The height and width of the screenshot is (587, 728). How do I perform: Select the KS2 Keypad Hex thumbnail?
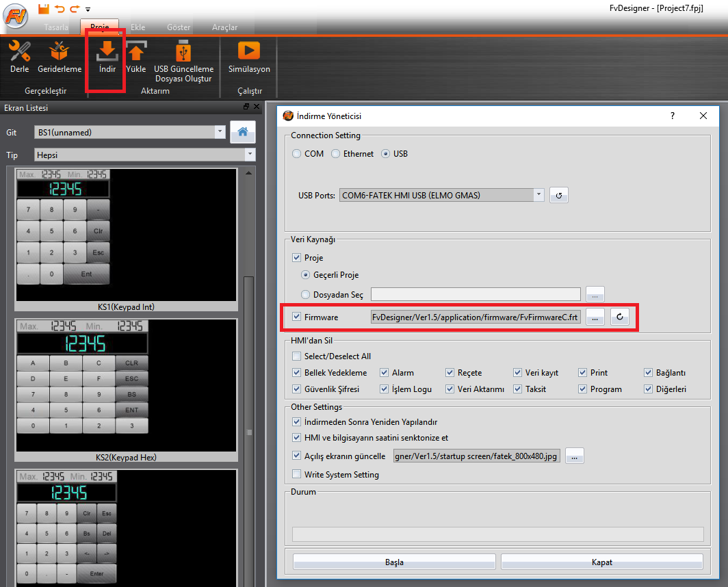pyautogui.click(x=126, y=385)
